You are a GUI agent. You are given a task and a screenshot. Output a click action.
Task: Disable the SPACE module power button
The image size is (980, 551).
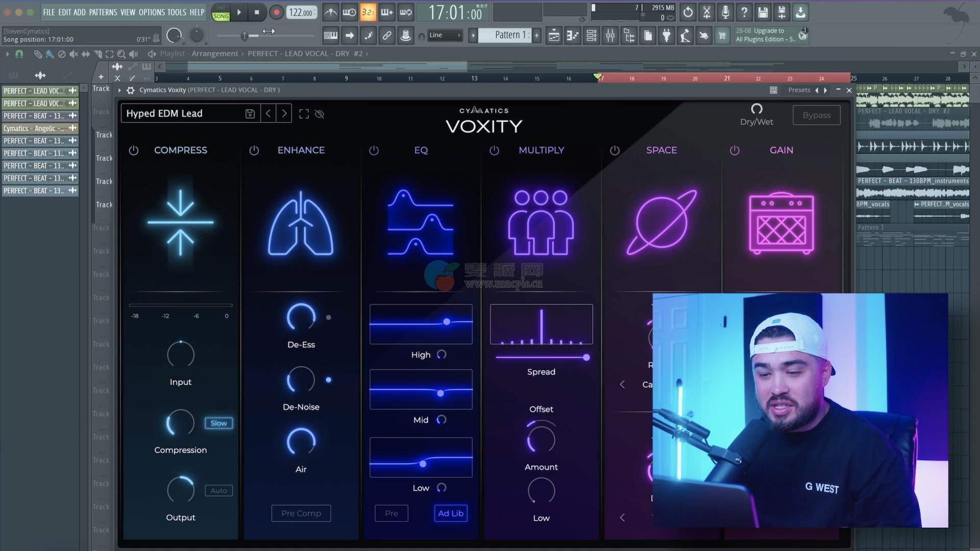point(615,151)
